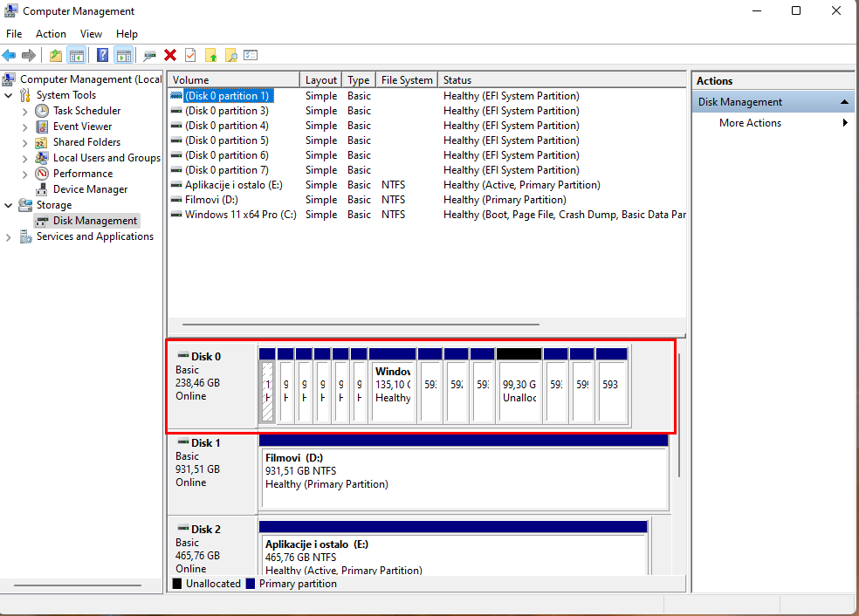
Task: Click the Disk 2 label box
Action: (x=212, y=545)
